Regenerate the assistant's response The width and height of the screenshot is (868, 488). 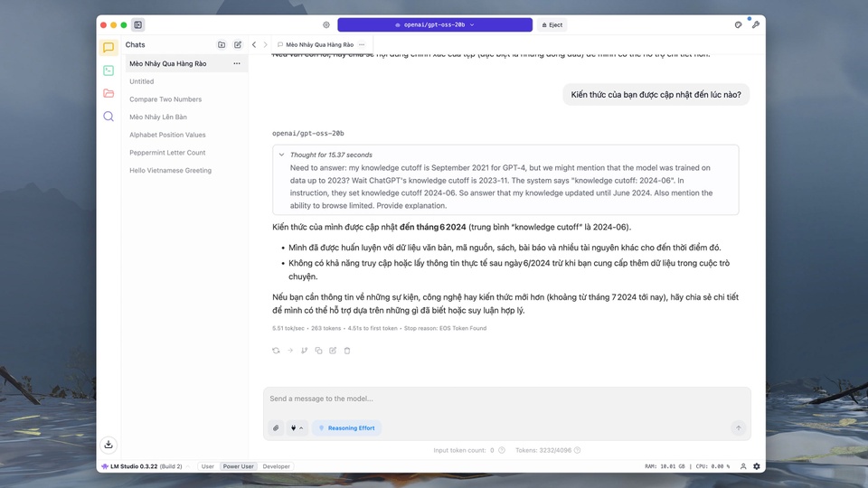276,351
